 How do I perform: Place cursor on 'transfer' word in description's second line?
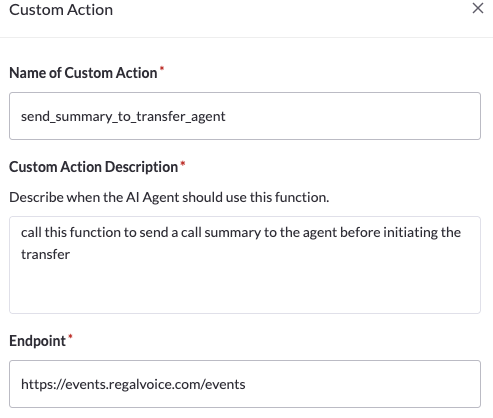pos(45,255)
